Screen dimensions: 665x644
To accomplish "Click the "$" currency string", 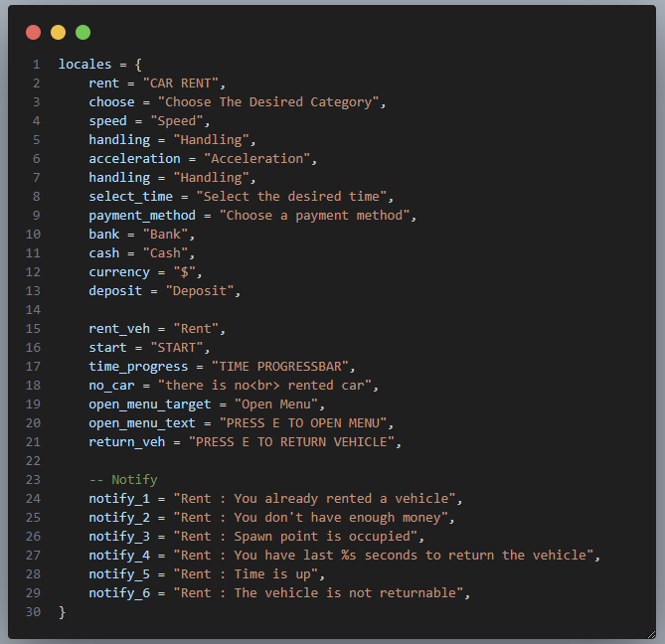I will (185, 272).
